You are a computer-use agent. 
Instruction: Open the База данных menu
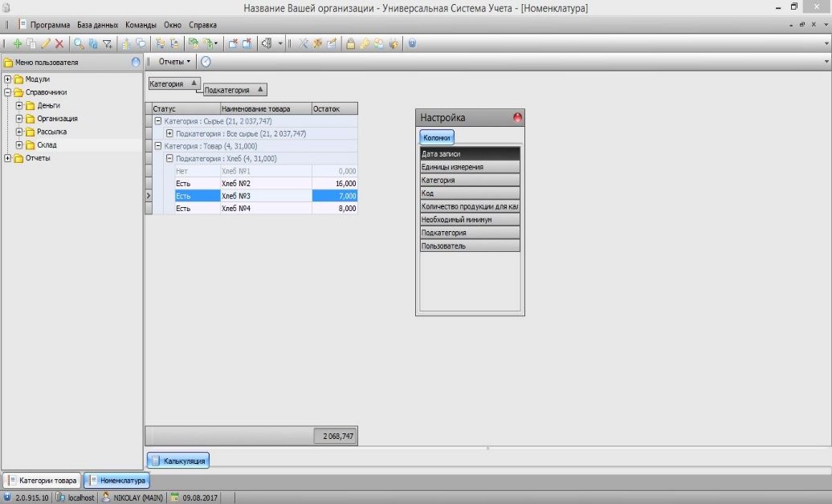click(98, 25)
